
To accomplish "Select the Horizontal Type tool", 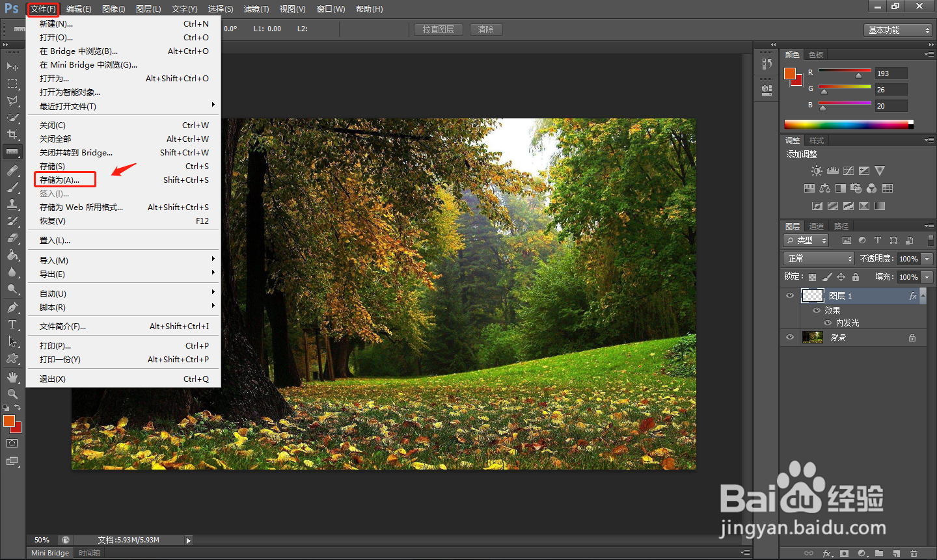I will tap(12, 325).
